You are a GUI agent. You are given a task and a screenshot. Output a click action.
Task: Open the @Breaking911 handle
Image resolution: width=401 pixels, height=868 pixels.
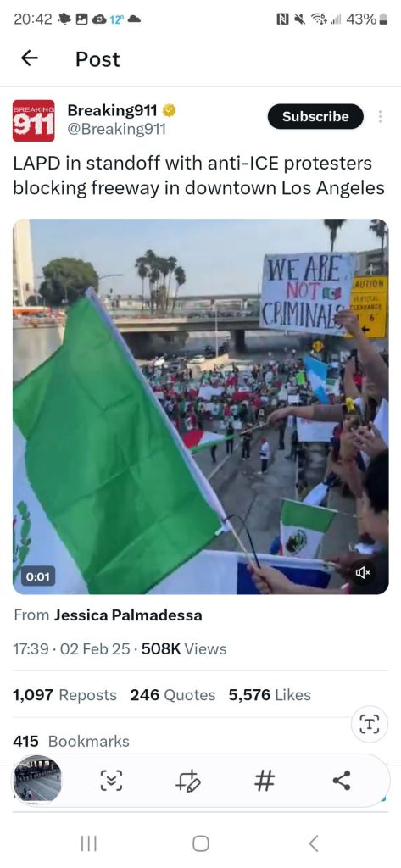[116, 130]
